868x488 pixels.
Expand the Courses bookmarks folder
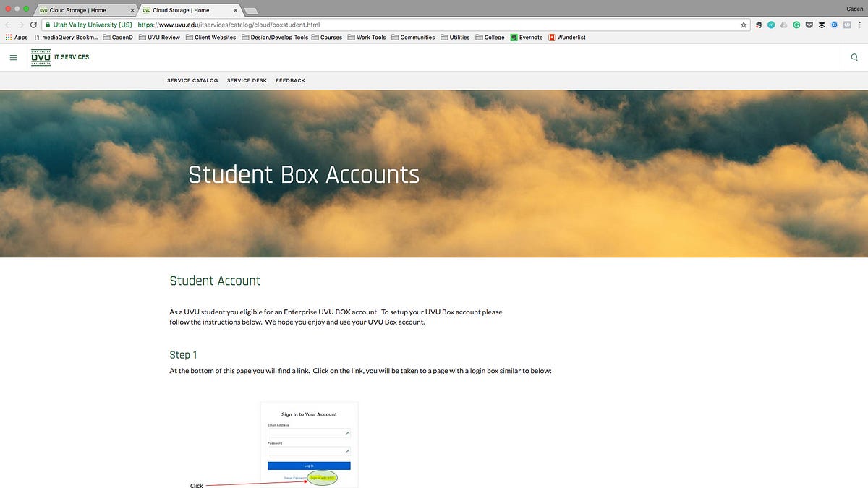(x=326, y=38)
